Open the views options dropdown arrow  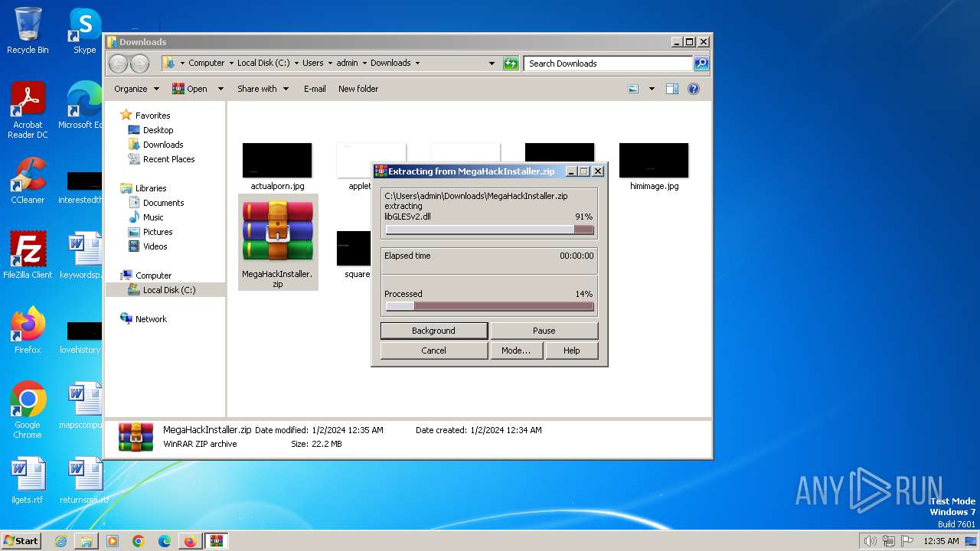[x=652, y=89]
